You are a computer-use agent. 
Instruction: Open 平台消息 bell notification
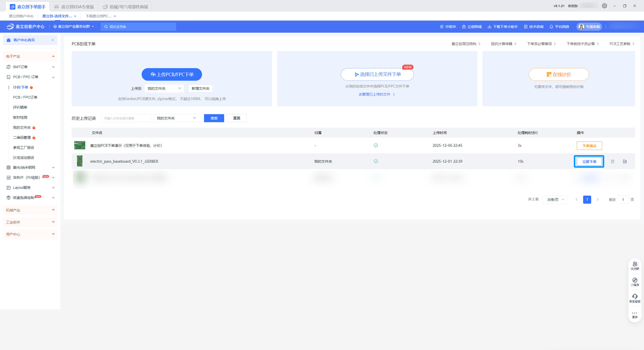coord(559,27)
